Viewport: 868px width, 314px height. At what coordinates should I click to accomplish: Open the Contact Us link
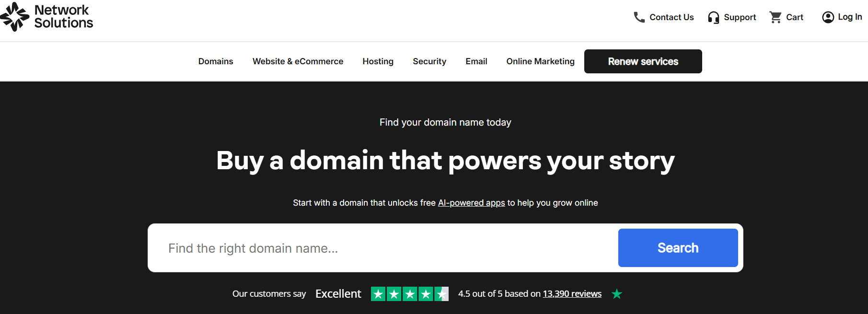671,17
